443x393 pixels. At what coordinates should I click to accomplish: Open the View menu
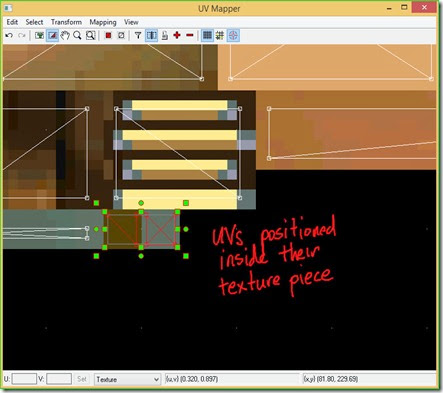pyautogui.click(x=131, y=22)
